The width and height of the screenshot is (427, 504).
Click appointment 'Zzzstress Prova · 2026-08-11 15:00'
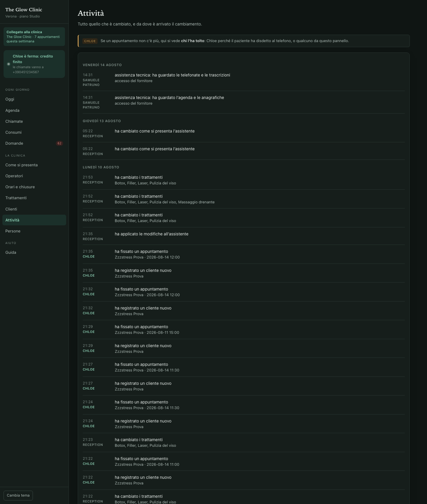point(147,333)
